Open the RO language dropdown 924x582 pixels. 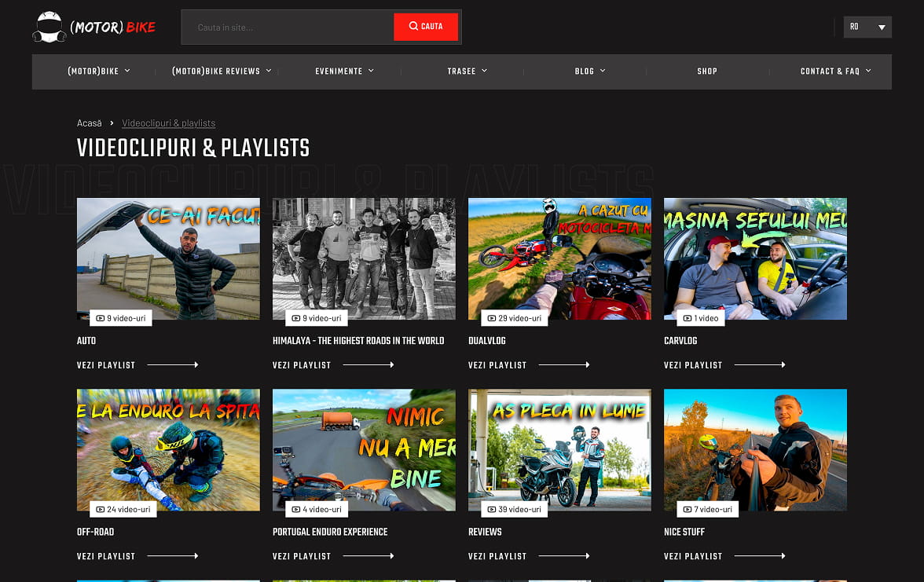coord(867,27)
